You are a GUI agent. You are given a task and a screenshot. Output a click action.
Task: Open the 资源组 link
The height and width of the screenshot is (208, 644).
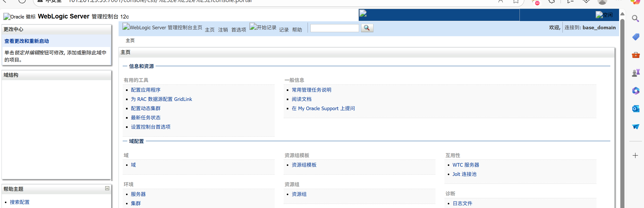point(299,194)
